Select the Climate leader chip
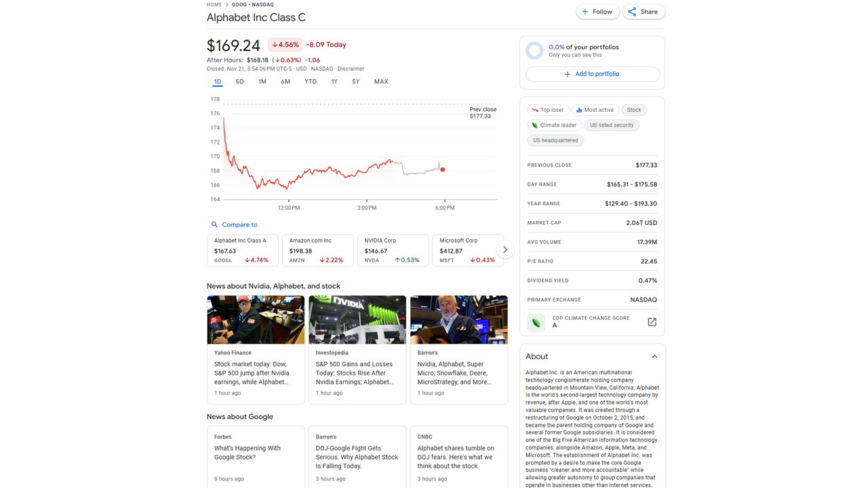 click(554, 125)
